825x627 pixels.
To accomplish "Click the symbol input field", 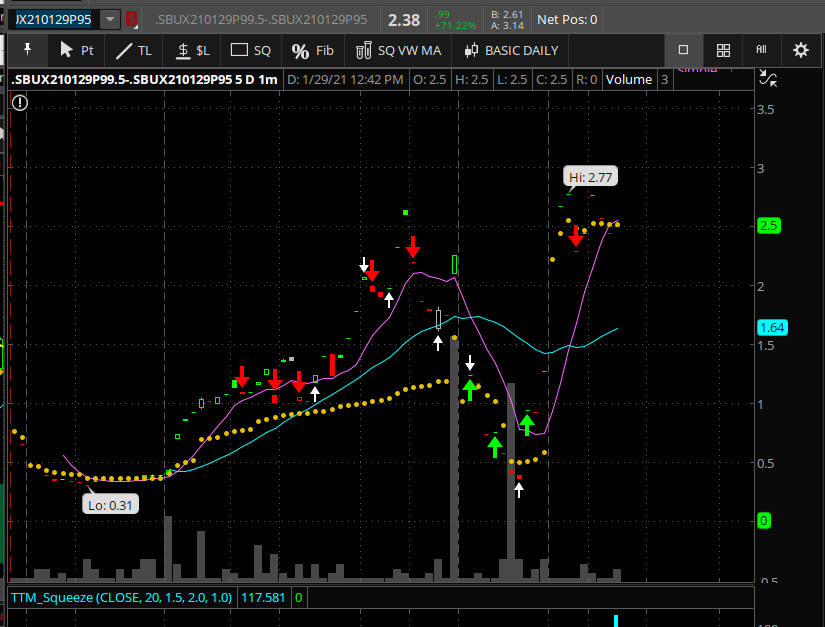I will [54, 19].
